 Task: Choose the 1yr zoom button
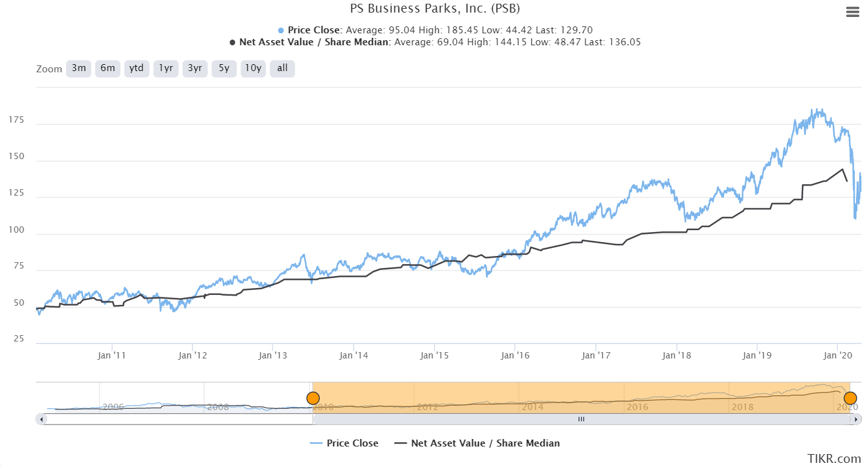(x=166, y=69)
